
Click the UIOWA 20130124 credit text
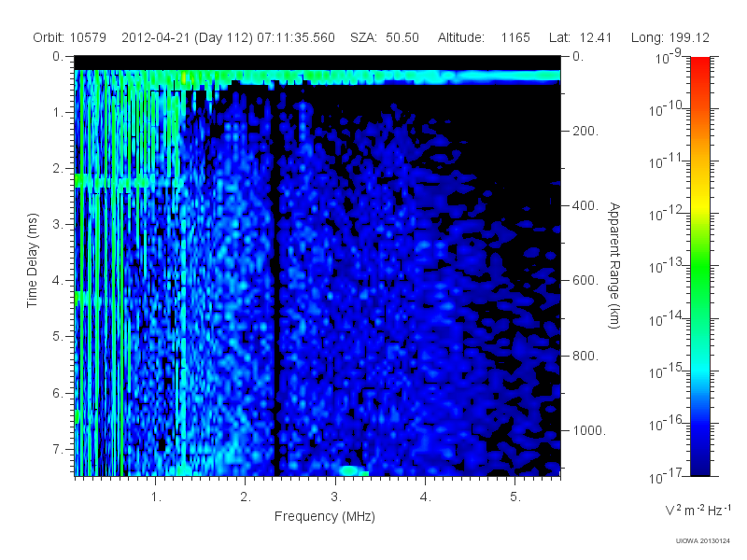[703, 541]
